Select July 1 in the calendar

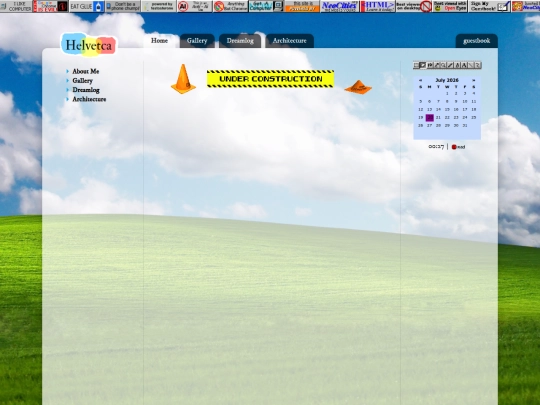(x=447, y=93)
